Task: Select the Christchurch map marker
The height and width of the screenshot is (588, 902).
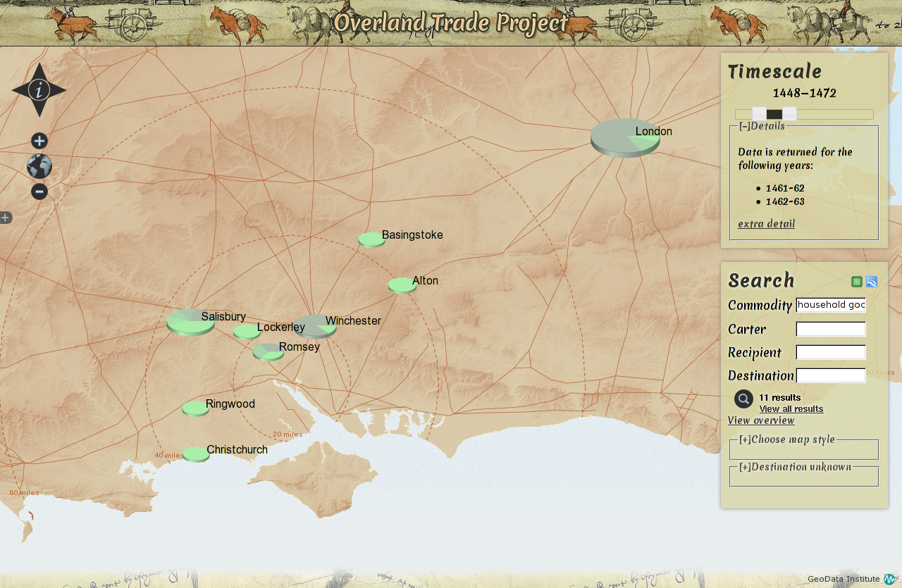Action: pyautogui.click(x=196, y=454)
